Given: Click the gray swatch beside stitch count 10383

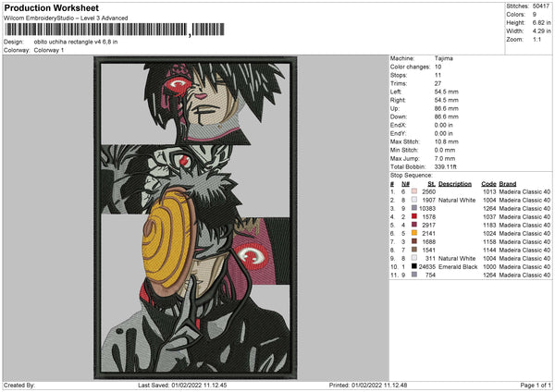Looking at the screenshot, I should coord(414,208).
